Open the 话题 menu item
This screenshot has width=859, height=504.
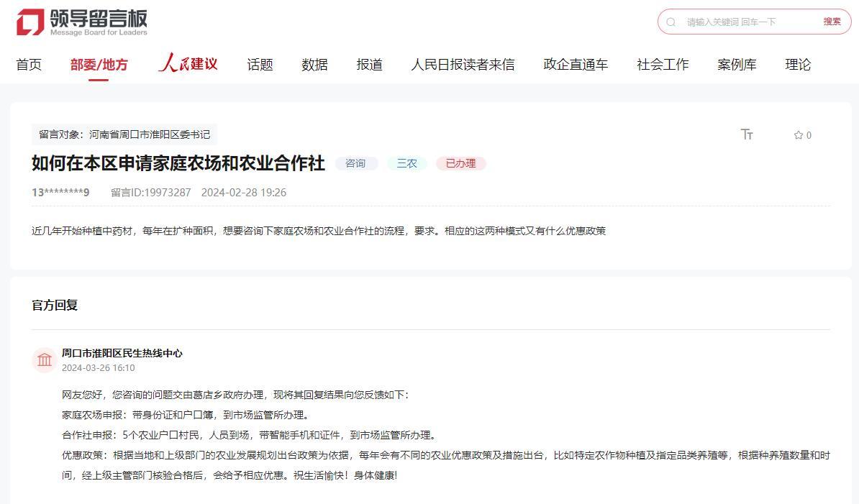(260, 65)
